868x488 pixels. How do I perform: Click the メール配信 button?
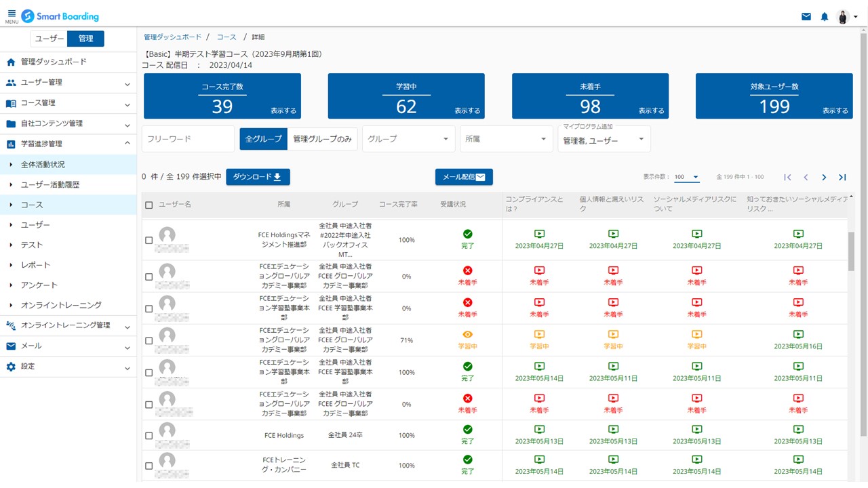pos(464,177)
